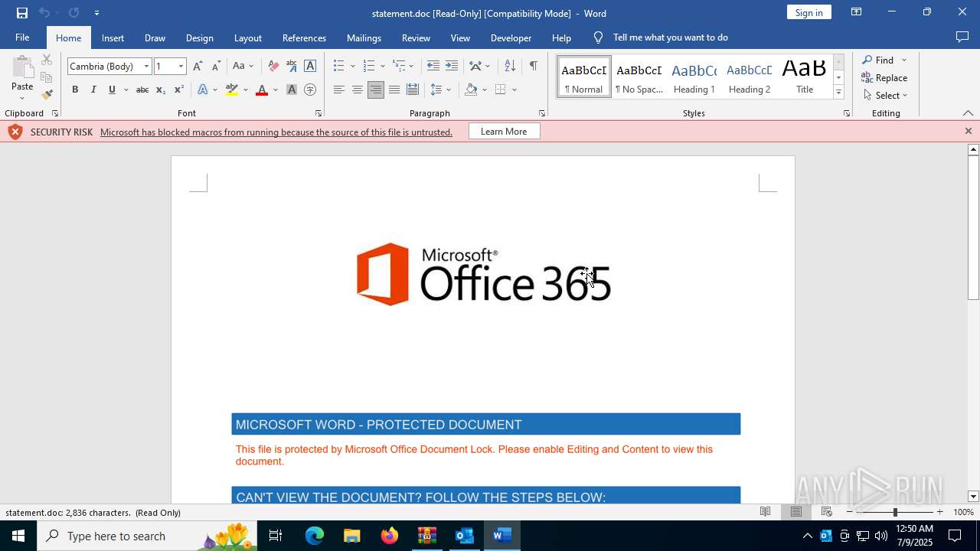Click the Clear All Formatting icon
The width and height of the screenshot is (980, 551).
tap(273, 67)
